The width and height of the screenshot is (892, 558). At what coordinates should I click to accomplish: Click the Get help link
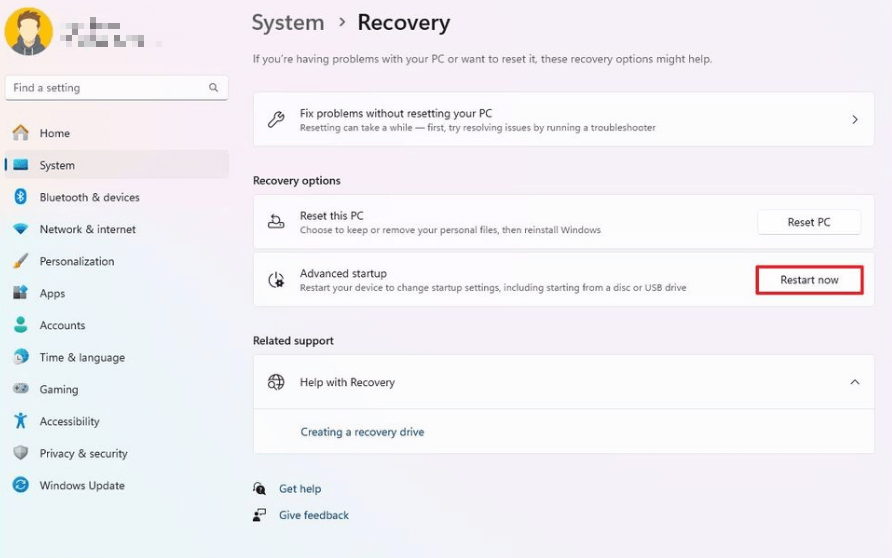click(300, 489)
